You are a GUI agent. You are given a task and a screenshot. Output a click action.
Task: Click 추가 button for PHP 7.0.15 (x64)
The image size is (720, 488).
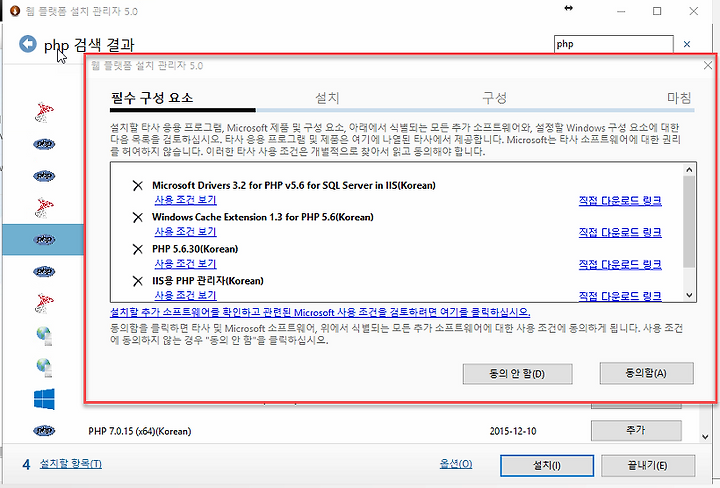(x=636, y=430)
